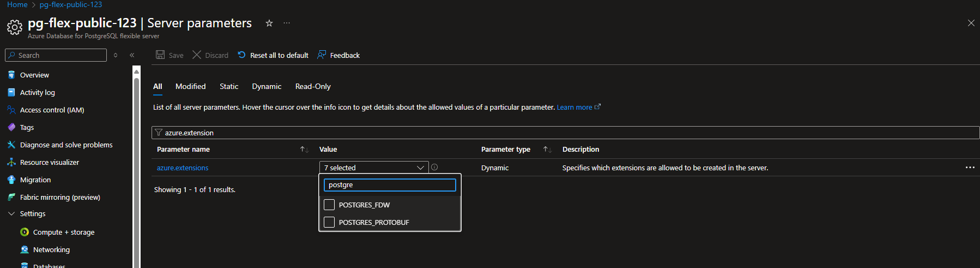Open Compute + storage settings
Viewport: 980px width, 268px height.
64,232
